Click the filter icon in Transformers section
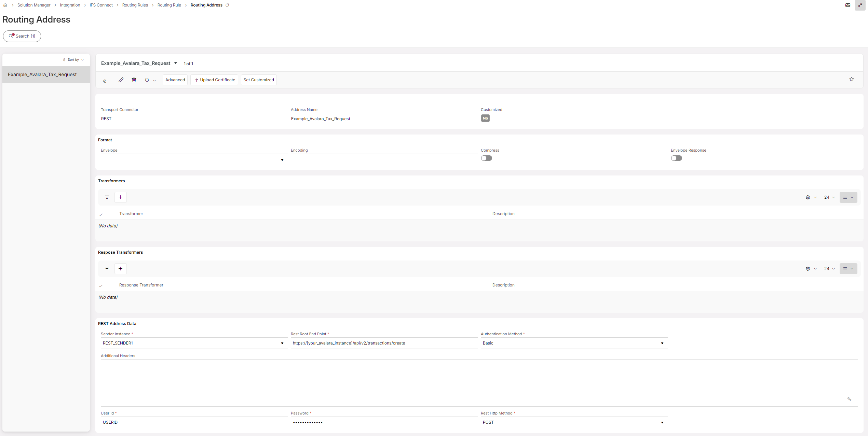Image resolution: width=868 pixels, height=436 pixels. click(x=107, y=197)
